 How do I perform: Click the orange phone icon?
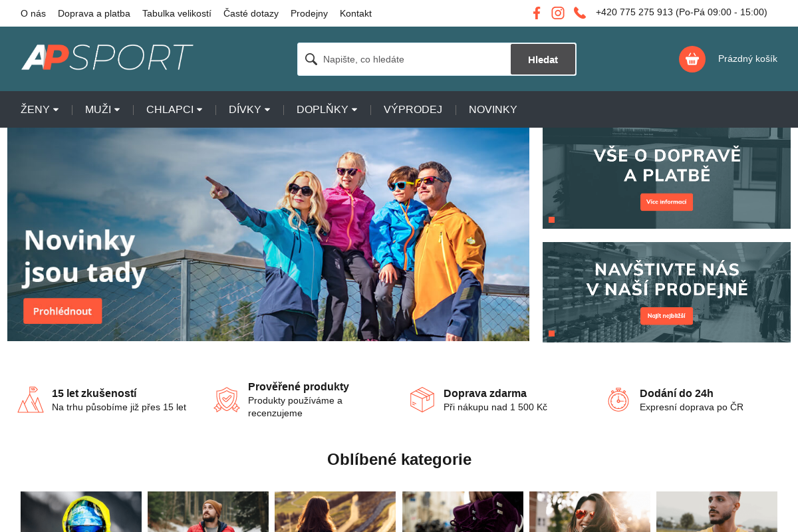pos(580,13)
